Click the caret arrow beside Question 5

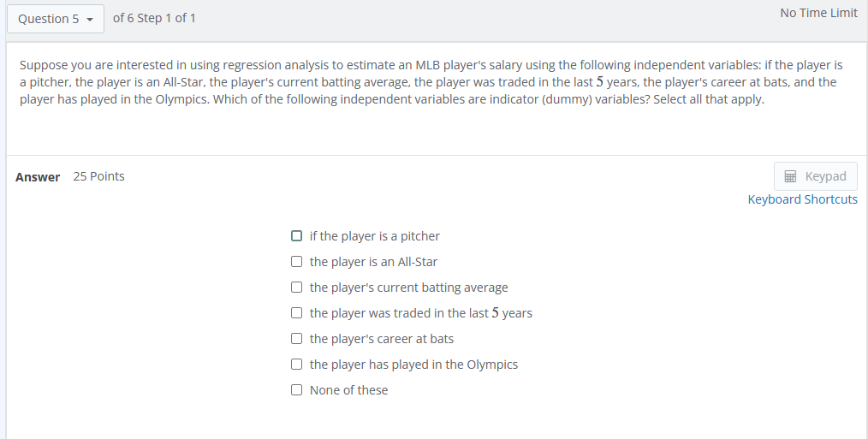coord(89,19)
